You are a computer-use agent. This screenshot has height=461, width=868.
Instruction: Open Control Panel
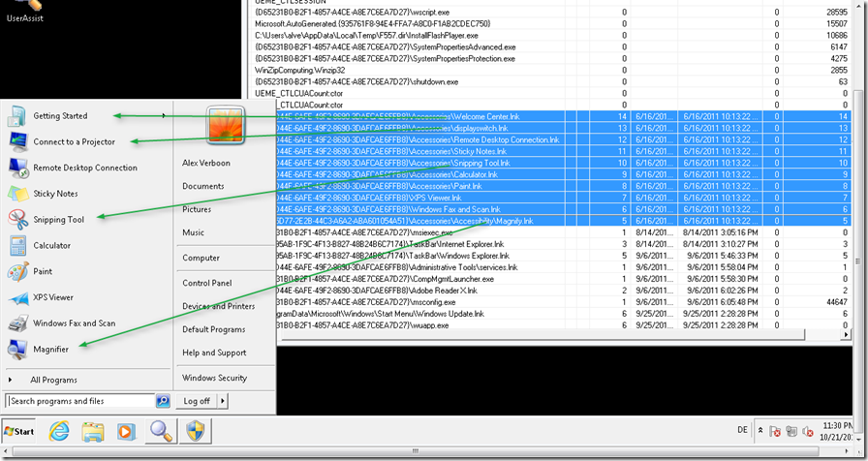[207, 283]
